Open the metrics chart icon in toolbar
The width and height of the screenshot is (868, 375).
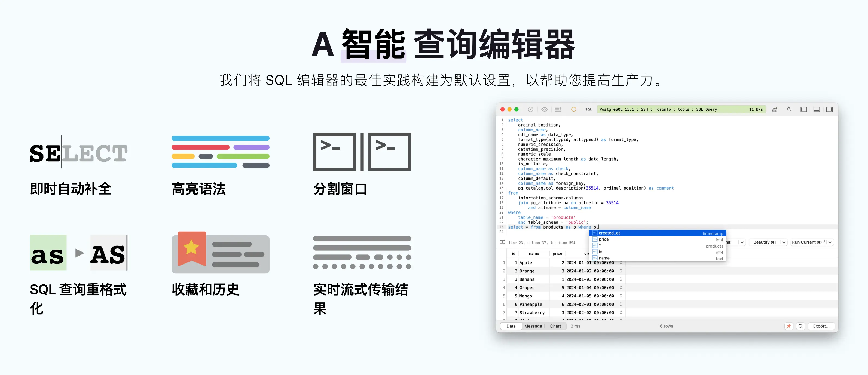(774, 109)
